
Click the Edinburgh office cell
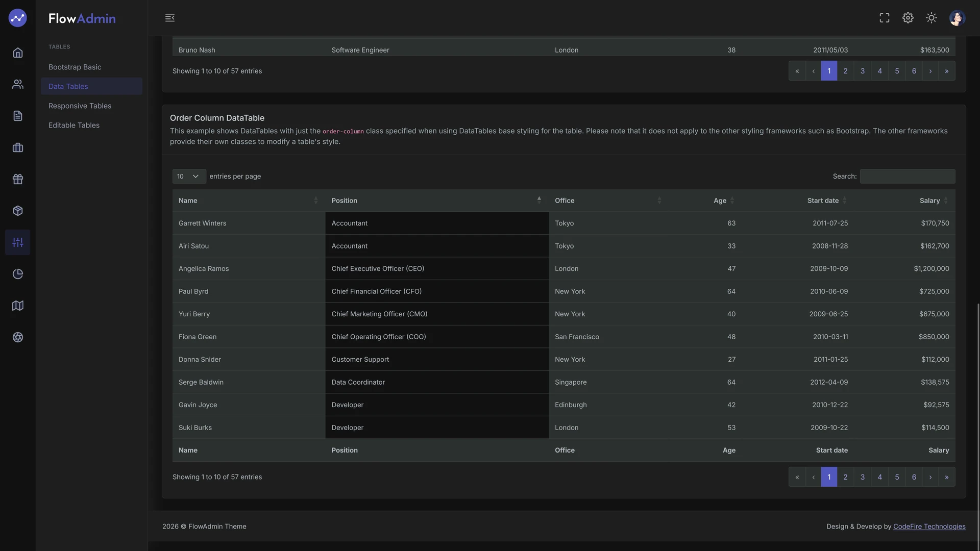[608, 405]
